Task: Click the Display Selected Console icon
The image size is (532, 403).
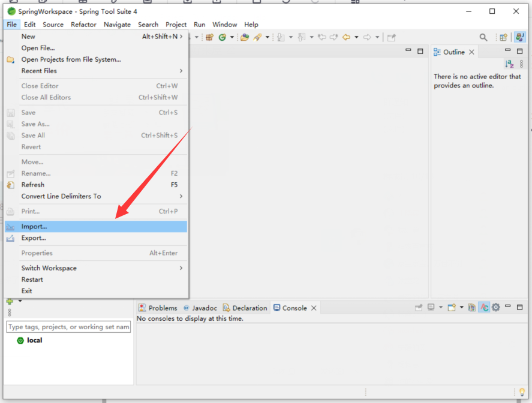Action: pyautogui.click(x=431, y=307)
